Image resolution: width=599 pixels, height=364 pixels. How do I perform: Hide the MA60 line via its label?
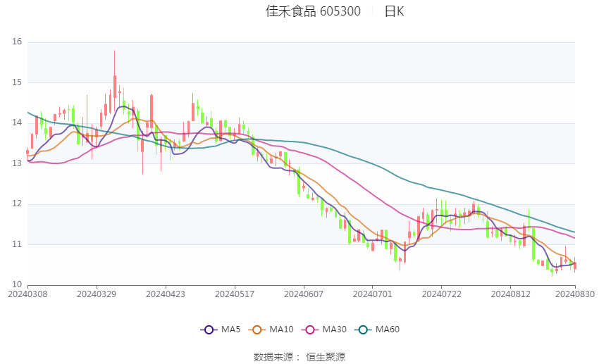pyautogui.click(x=388, y=330)
